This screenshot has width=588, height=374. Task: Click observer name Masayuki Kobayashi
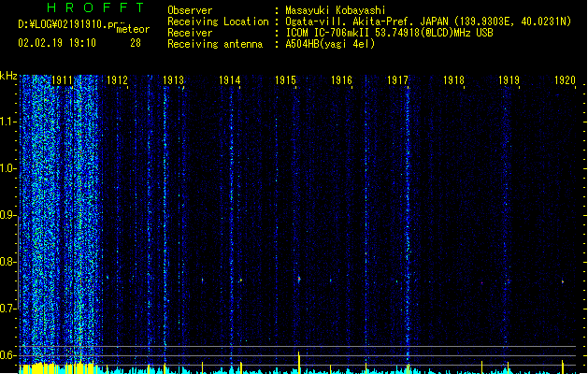point(336,10)
